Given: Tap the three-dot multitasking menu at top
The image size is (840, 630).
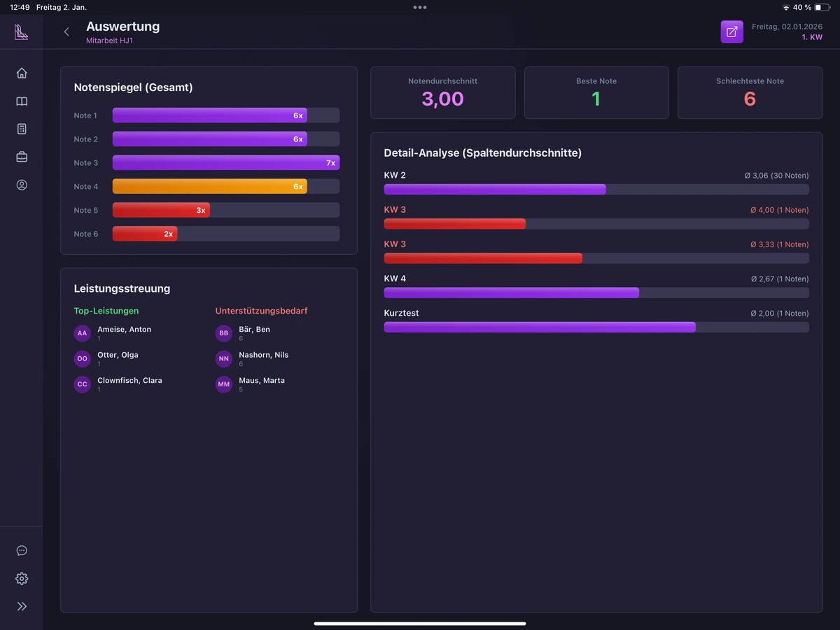Looking at the screenshot, I should (420, 7).
